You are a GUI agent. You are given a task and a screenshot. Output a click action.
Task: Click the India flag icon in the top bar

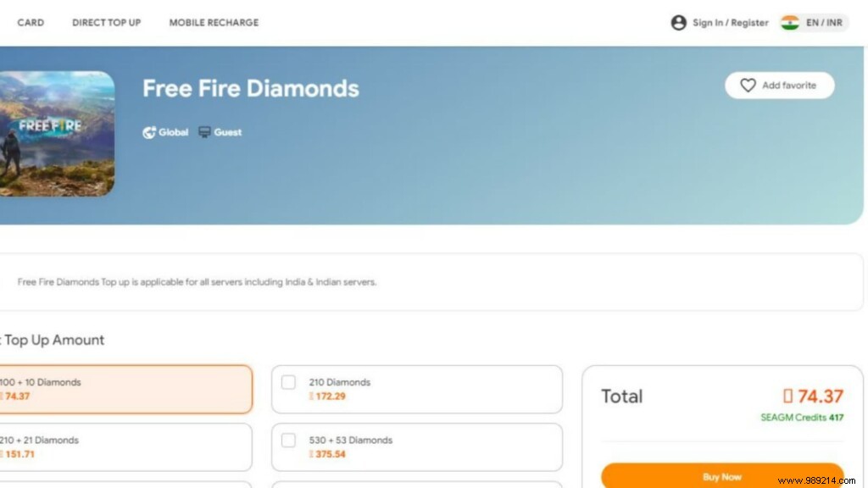click(x=792, y=22)
